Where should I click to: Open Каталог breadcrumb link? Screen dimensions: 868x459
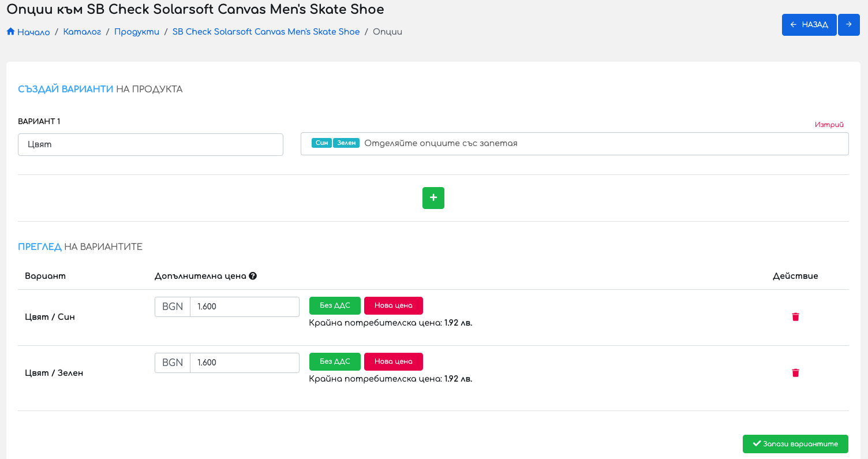click(82, 32)
